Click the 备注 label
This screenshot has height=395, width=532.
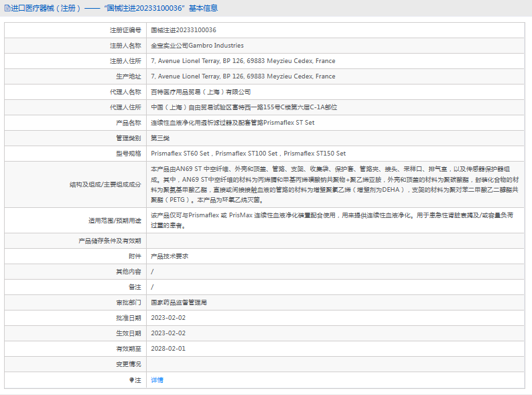[135, 287]
